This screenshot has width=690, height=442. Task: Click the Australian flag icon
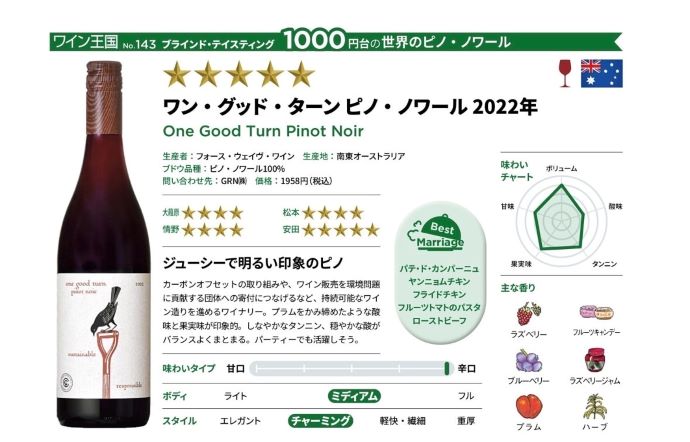point(602,73)
